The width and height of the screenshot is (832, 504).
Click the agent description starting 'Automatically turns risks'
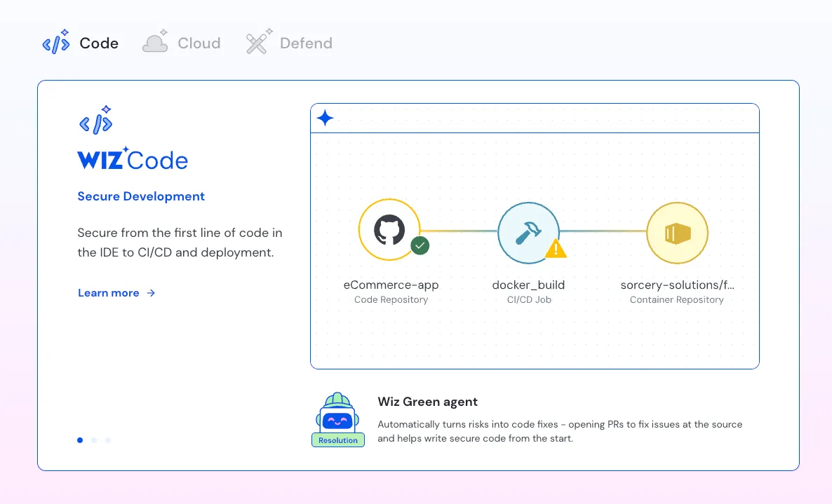pos(560,431)
